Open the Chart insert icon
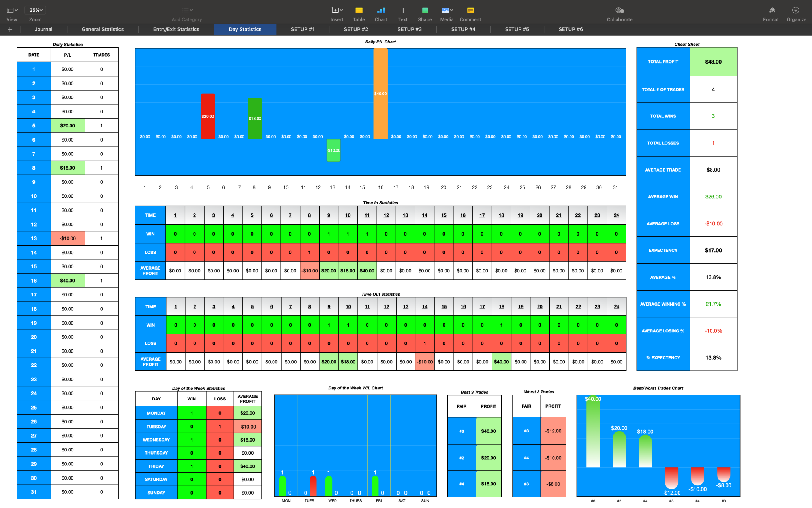The image size is (812, 508). coord(381,10)
